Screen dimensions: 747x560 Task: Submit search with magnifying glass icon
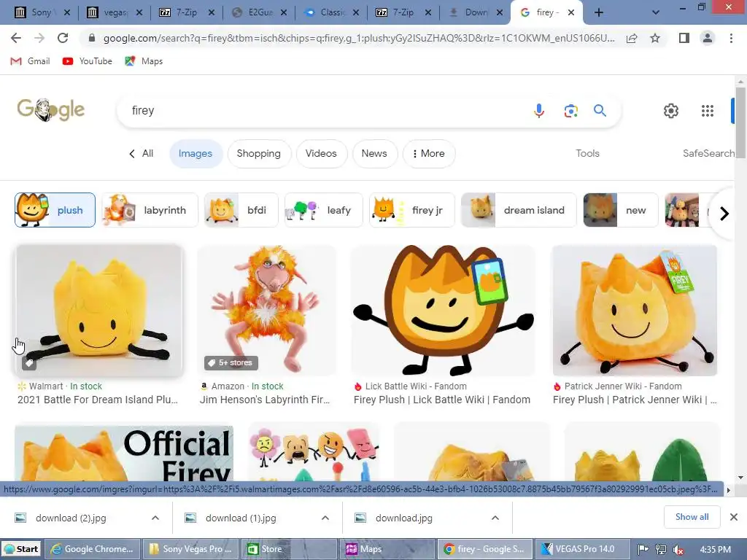tap(600, 111)
